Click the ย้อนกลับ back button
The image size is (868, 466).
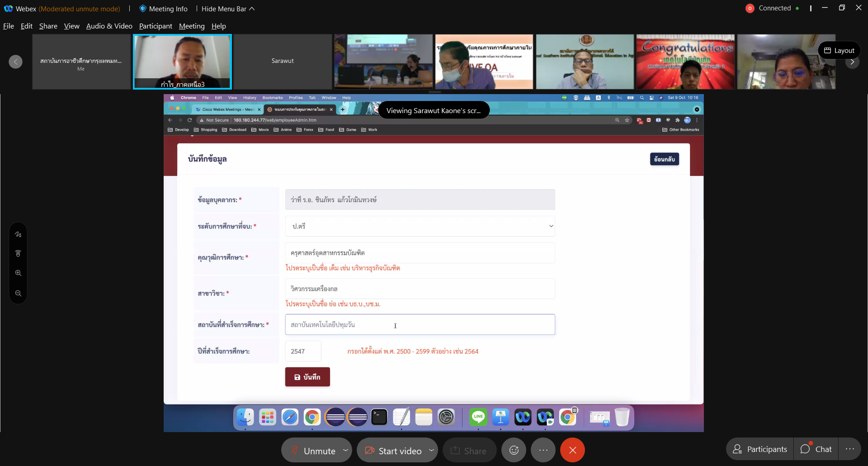pos(665,159)
